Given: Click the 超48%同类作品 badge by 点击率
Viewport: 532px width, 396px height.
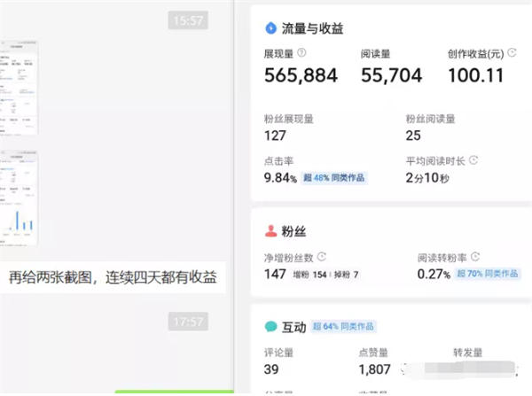Looking at the screenshot, I should pos(334,178).
